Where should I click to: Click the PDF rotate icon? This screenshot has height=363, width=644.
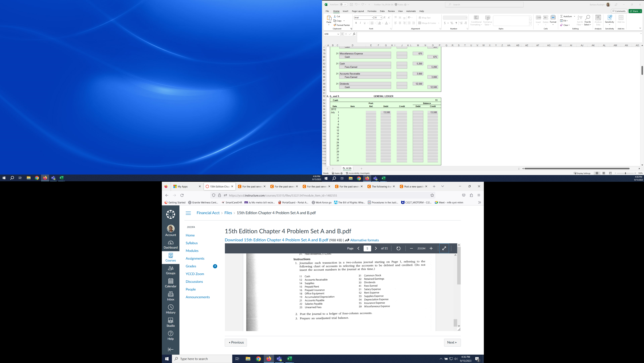398,248
